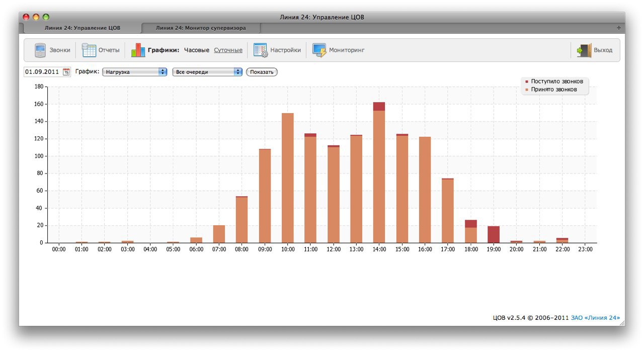
Task: Click the version text ЦОВ v2.5.4
Action: point(509,318)
